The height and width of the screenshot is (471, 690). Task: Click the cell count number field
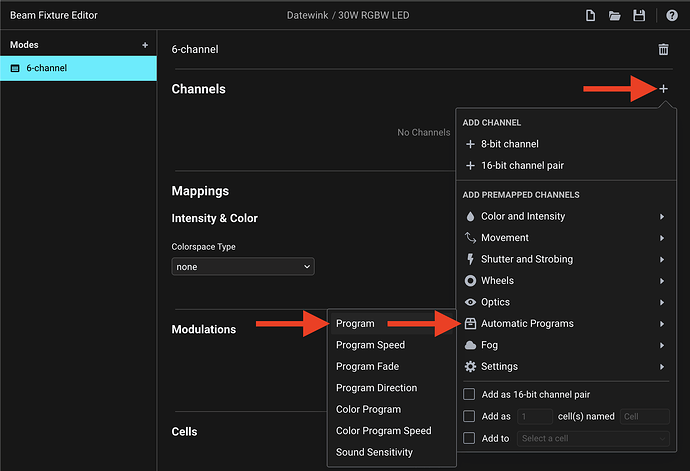(535, 416)
